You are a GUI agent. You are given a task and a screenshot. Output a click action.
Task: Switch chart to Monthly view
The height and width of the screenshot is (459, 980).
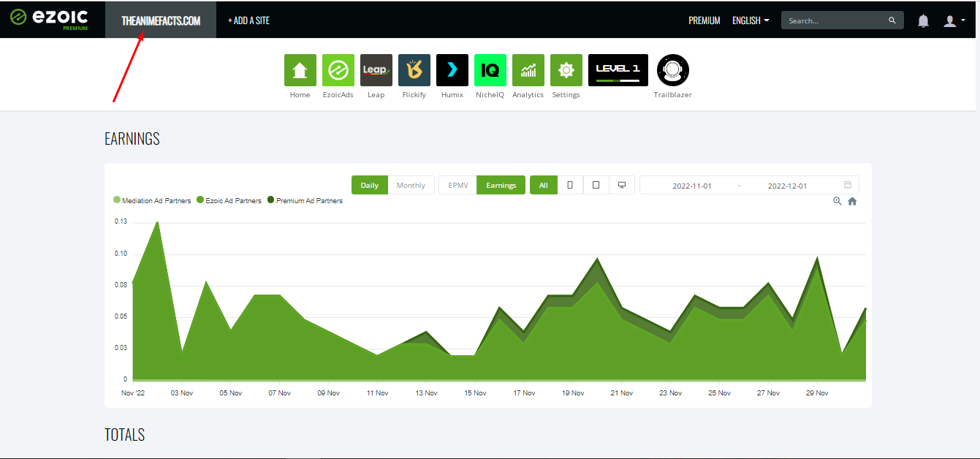coord(411,185)
